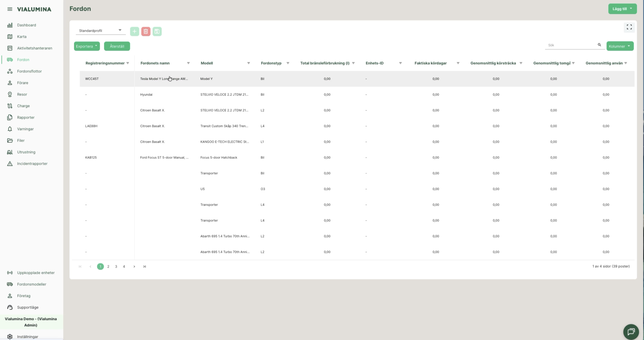Open the Exportera dropdown

[x=87, y=46]
